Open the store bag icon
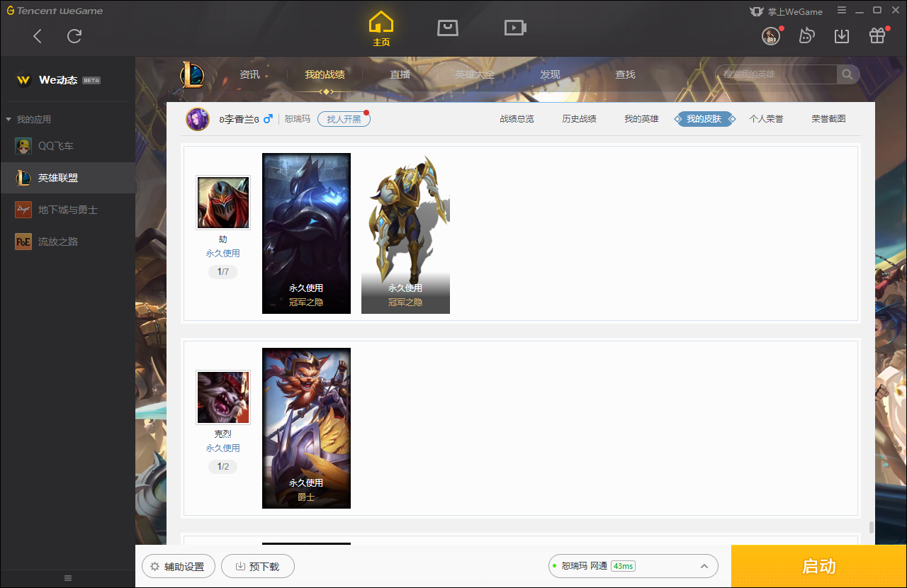Screen dimensions: 907x588 click(448, 28)
